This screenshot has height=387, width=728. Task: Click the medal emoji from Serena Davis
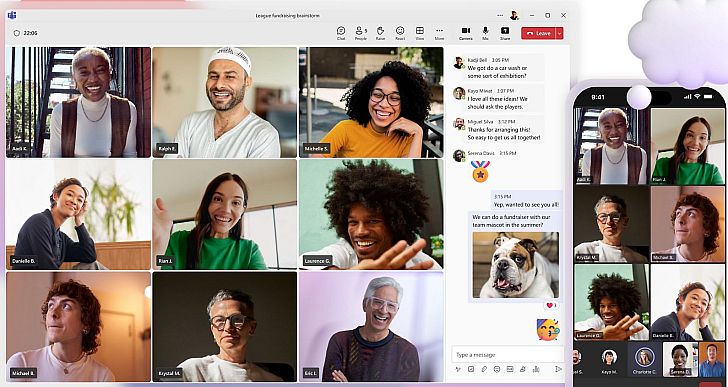click(x=480, y=171)
